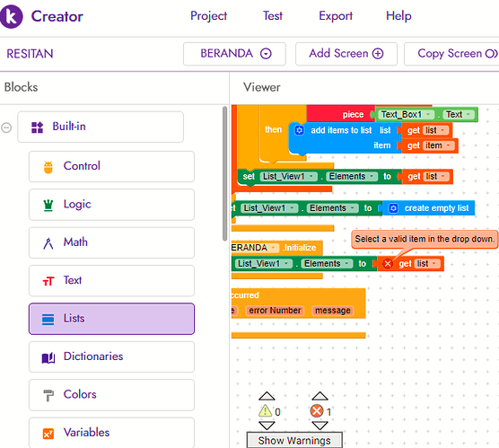Click the Show Warnings button
This screenshot has width=499, height=448.
pos(294,440)
